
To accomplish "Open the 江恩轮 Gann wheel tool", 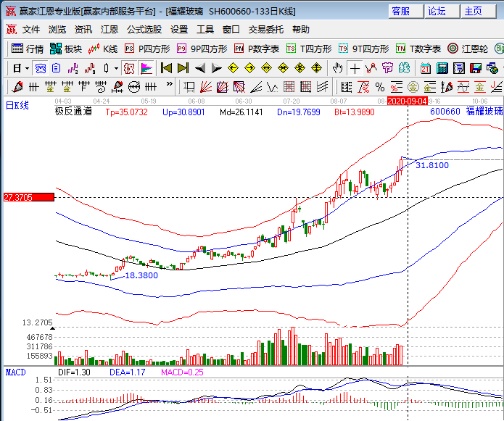I will click(468, 49).
